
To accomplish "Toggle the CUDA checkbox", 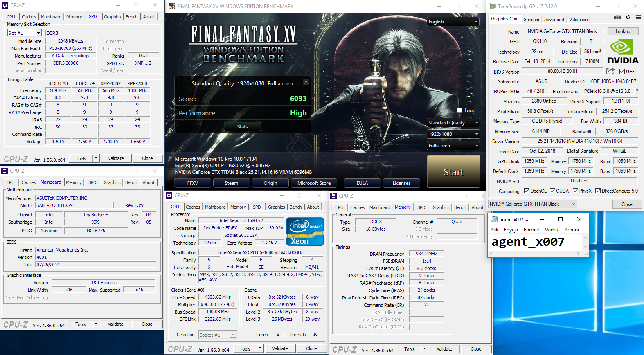I will [x=552, y=191].
